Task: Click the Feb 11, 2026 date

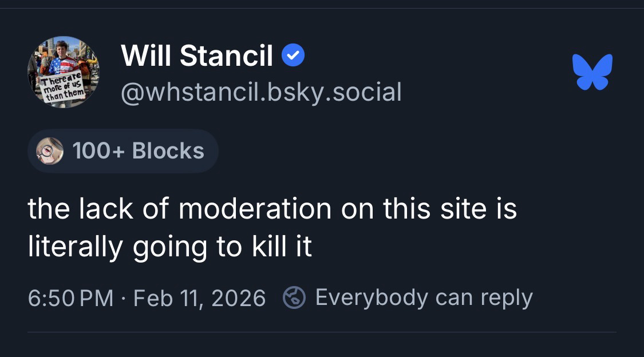Action: point(199,298)
